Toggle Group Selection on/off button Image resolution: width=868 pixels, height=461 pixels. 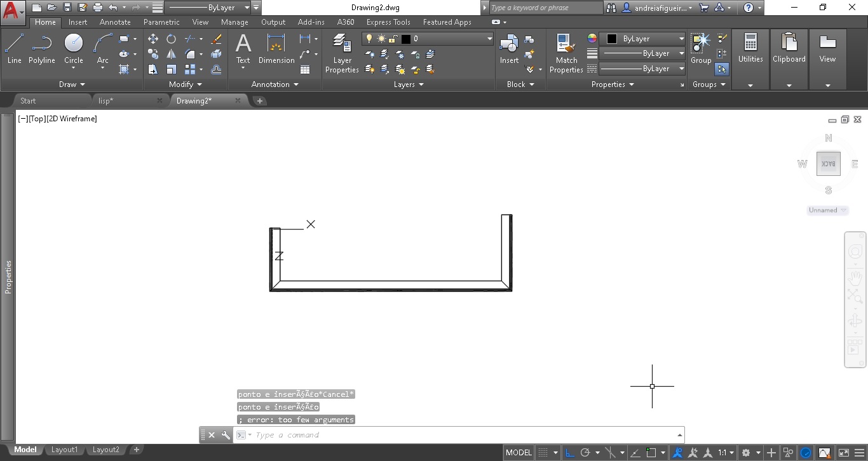click(722, 69)
